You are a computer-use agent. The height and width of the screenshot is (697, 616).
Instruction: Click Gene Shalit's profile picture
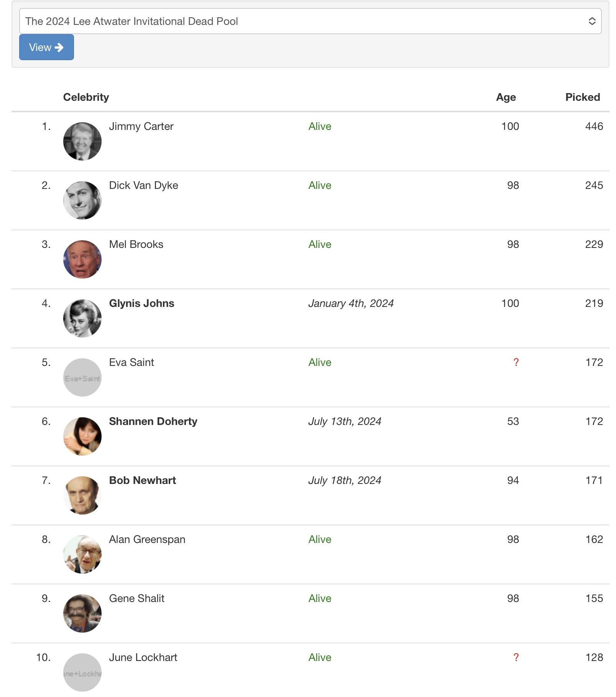click(82, 613)
